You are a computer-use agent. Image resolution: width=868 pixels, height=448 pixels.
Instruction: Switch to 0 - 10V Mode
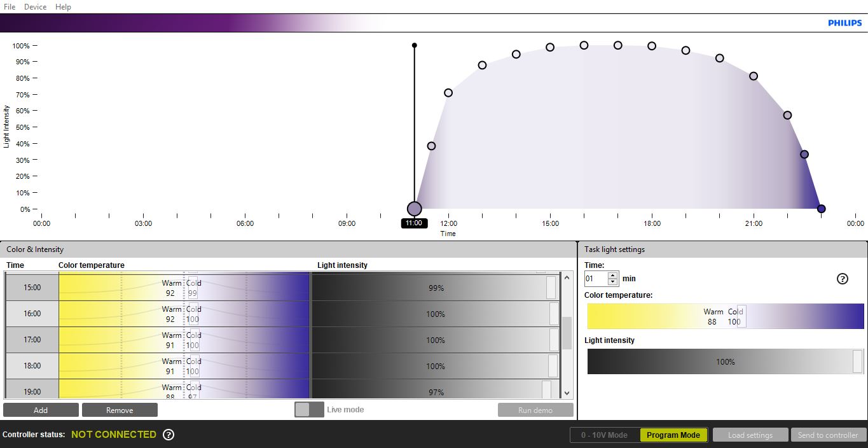tap(605, 435)
